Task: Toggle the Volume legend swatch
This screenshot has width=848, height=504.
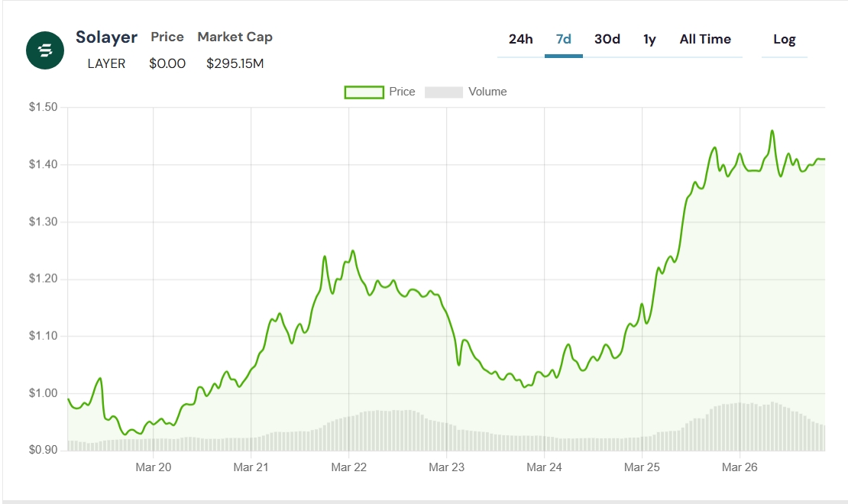Action: tap(443, 92)
